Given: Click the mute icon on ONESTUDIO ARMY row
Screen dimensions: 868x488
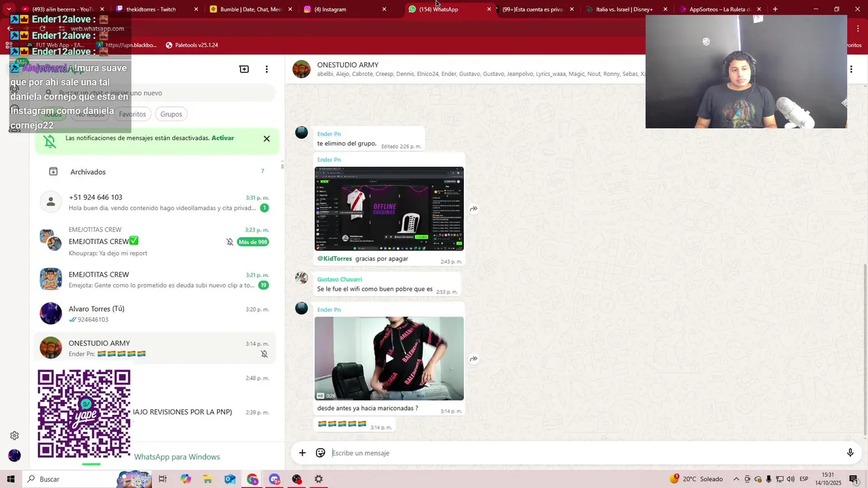Looking at the screenshot, I should tap(264, 354).
